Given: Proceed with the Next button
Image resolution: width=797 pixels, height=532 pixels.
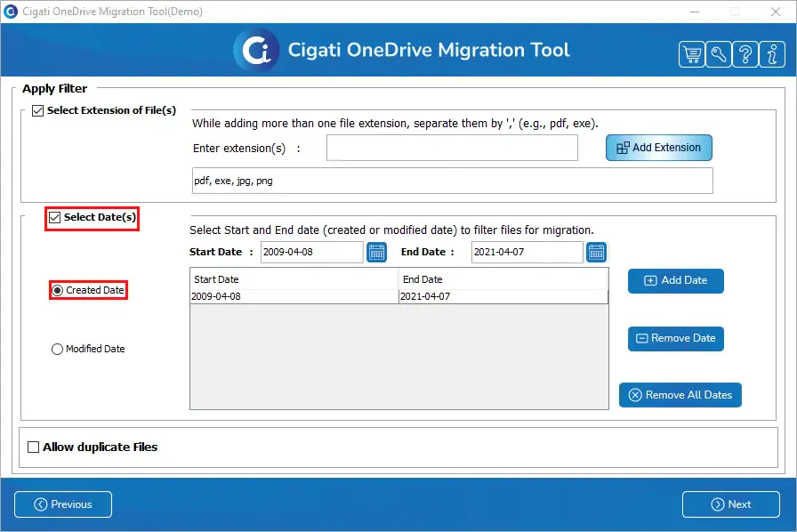Looking at the screenshot, I should coord(731,504).
